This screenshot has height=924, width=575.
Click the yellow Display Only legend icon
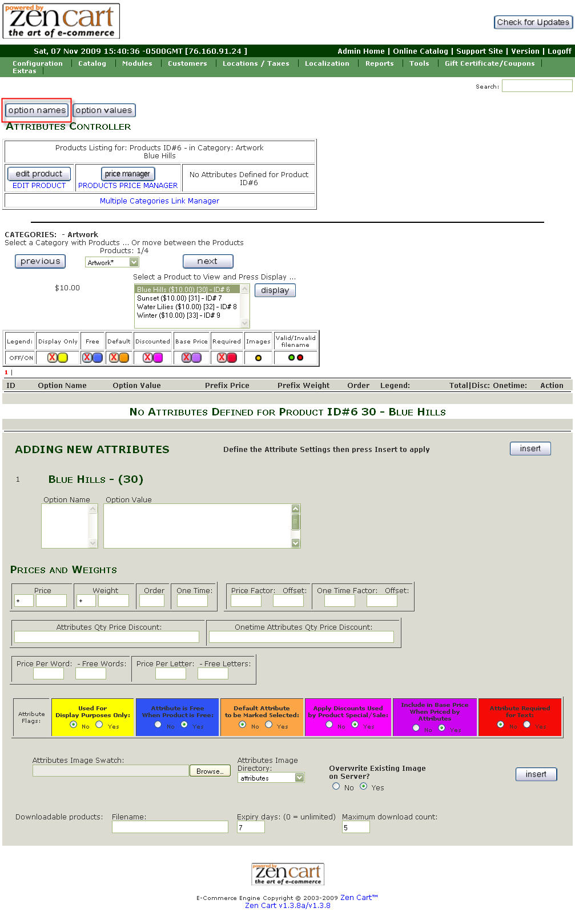[x=63, y=358]
